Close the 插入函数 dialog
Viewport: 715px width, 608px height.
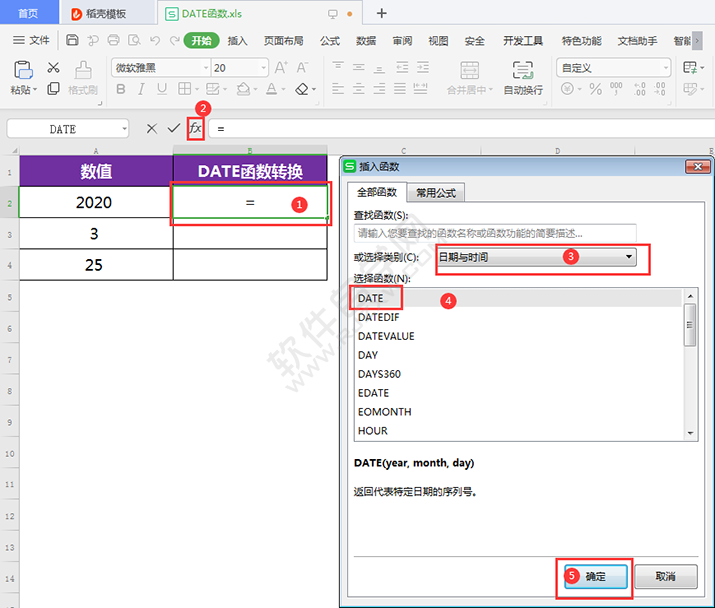pyautogui.click(x=697, y=166)
